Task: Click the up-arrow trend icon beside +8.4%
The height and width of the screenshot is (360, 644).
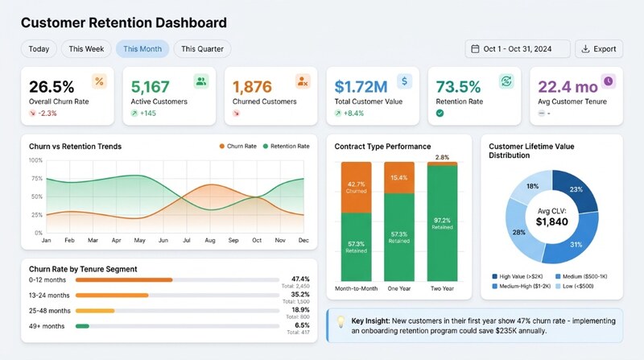Action: (338, 113)
